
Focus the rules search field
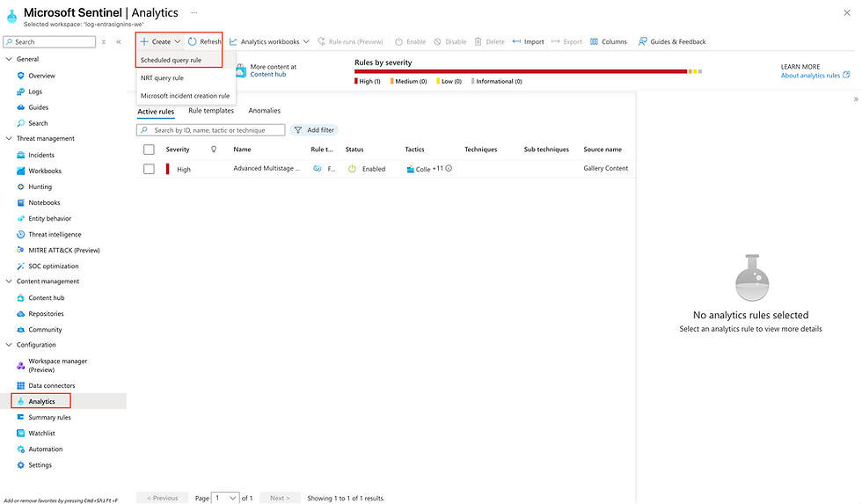[210, 130]
